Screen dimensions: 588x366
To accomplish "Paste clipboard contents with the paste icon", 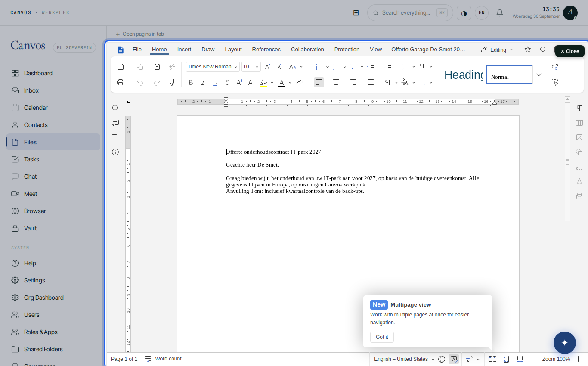I will 157,67.
